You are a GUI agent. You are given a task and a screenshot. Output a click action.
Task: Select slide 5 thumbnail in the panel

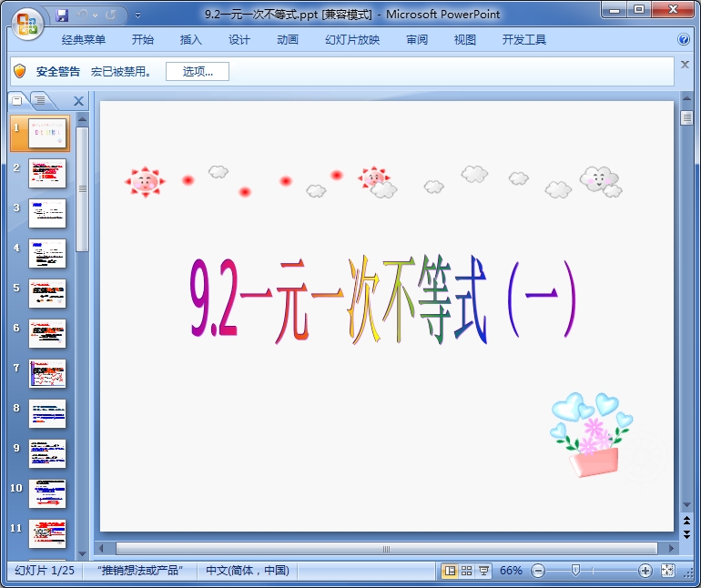(x=47, y=293)
